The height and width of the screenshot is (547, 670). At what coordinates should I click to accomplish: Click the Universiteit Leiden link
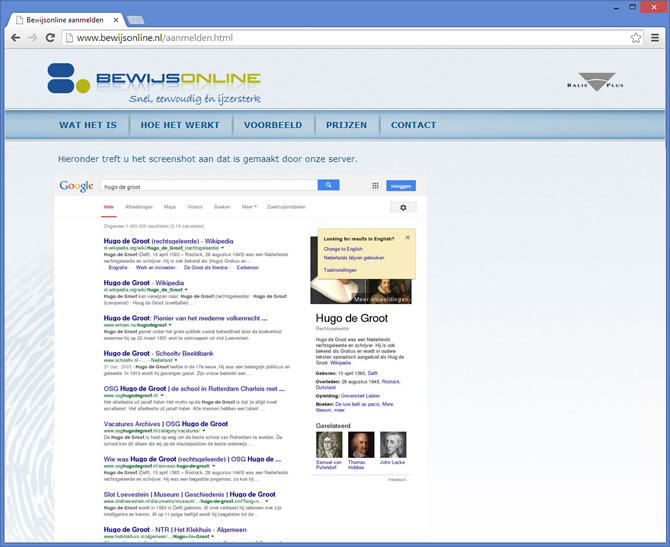(x=360, y=396)
